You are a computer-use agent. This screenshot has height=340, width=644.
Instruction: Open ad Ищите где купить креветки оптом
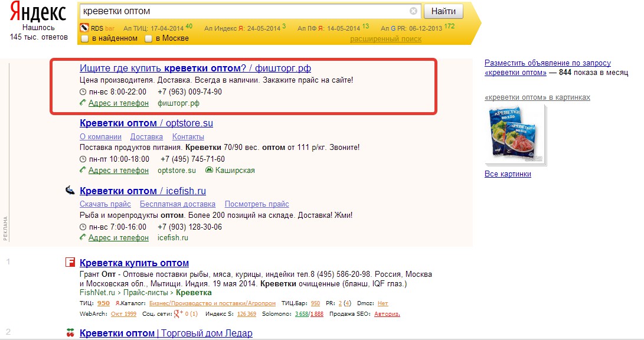[195, 68]
